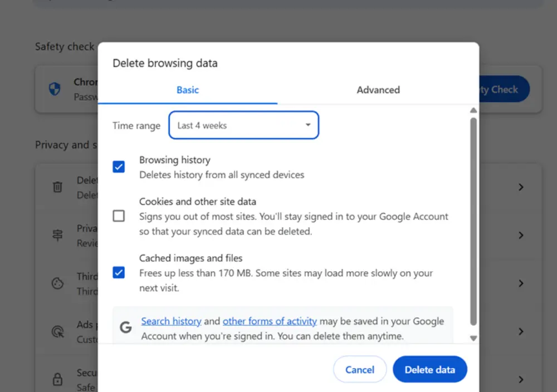Switch to the Advanced tab
Image resolution: width=557 pixels, height=392 pixels.
click(378, 90)
